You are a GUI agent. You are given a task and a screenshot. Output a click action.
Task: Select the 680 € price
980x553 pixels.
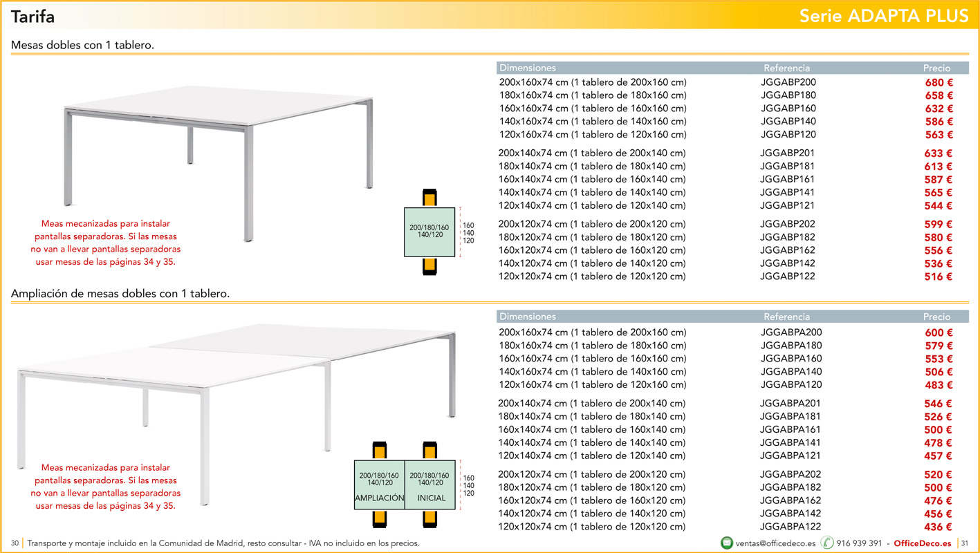click(x=939, y=83)
